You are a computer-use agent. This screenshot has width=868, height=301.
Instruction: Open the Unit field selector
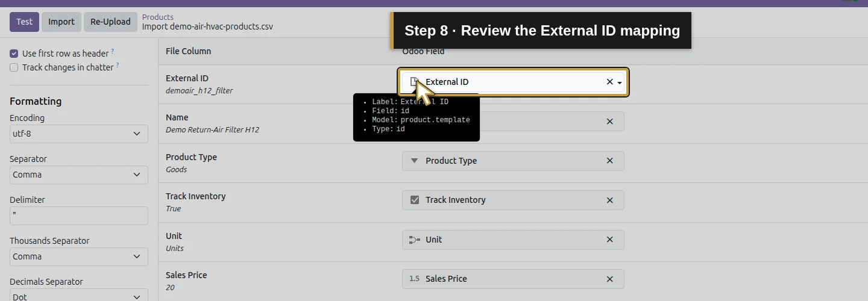click(x=514, y=240)
